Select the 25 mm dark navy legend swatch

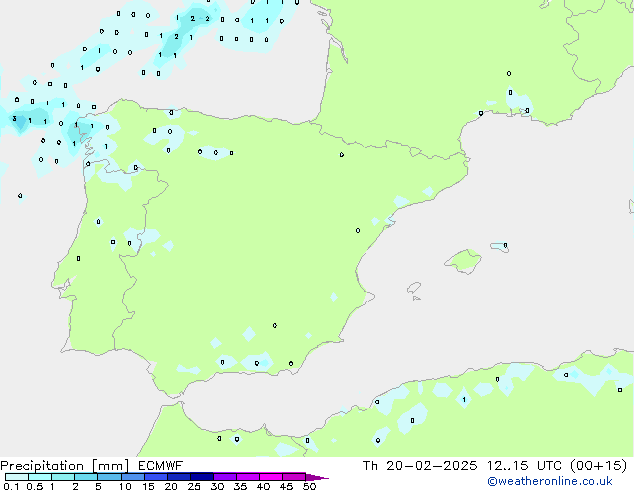coord(201,477)
